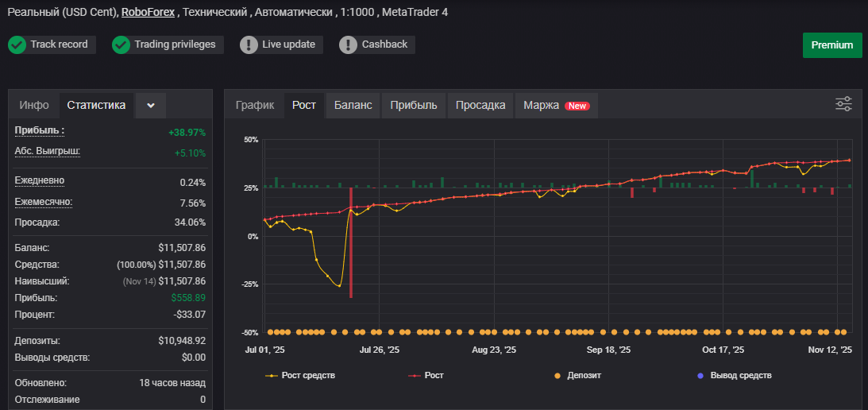Toggle the red Рост legend series
Screen dimensions: 868x410
[426, 376]
